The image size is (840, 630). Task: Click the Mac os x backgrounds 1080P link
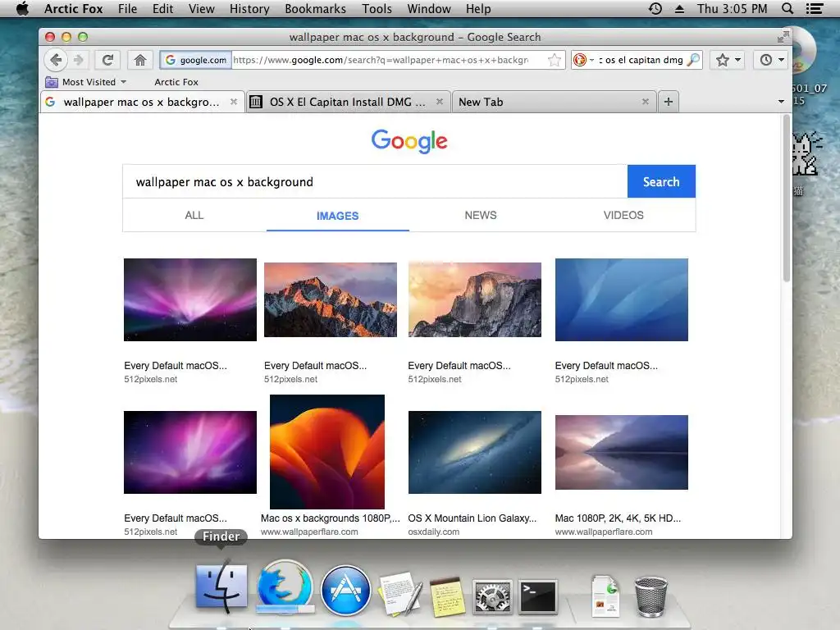pyautogui.click(x=330, y=518)
